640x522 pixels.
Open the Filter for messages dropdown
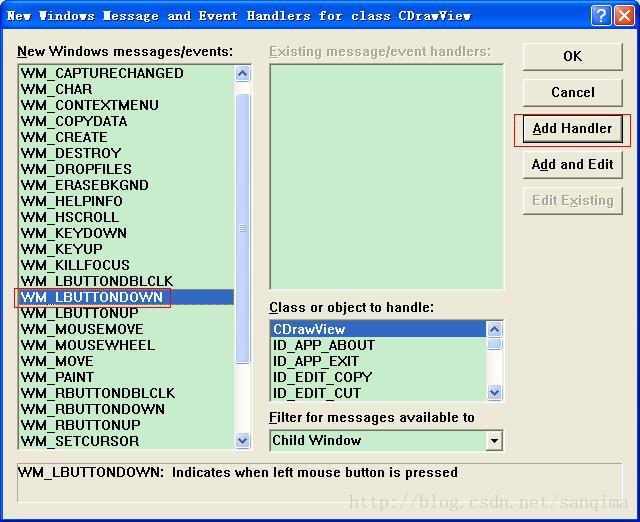click(x=494, y=441)
